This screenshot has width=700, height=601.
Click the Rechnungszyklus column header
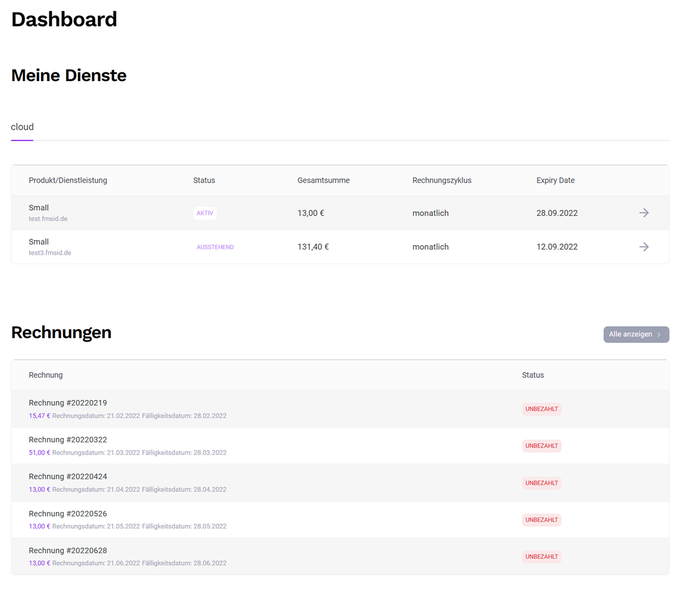(442, 180)
